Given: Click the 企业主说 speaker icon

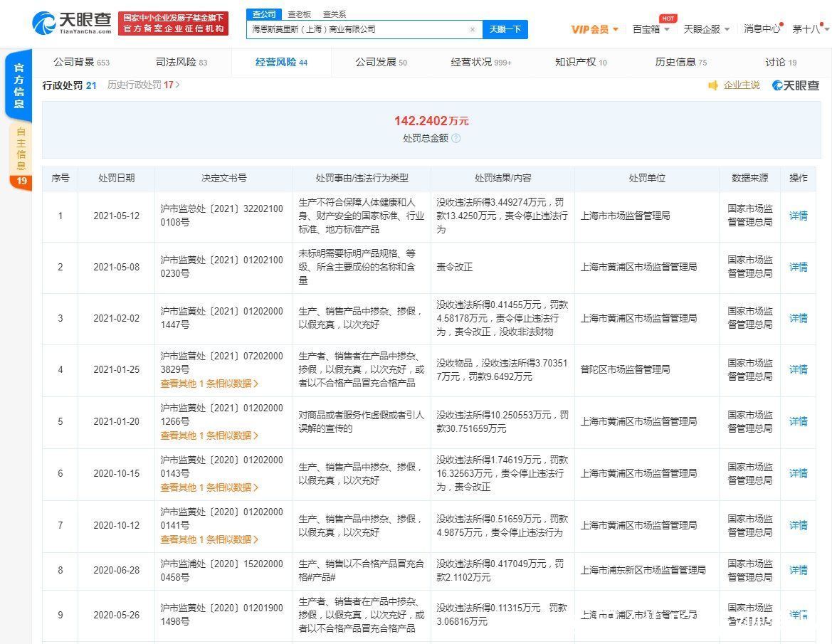Looking at the screenshot, I should (x=715, y=85).
